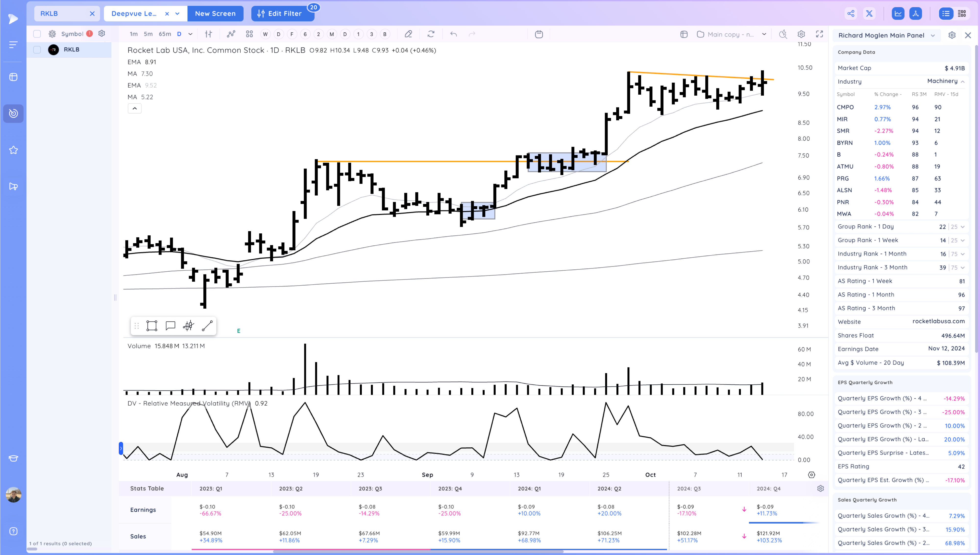
Task: Expand Richard Moglen Main Panel dropdown
Action: [933, 36]
